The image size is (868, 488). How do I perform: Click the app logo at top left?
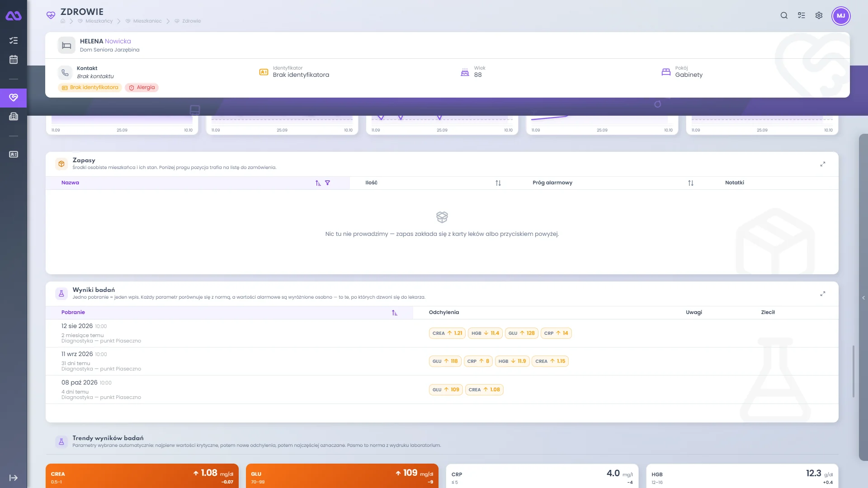[x=14, y=16]
